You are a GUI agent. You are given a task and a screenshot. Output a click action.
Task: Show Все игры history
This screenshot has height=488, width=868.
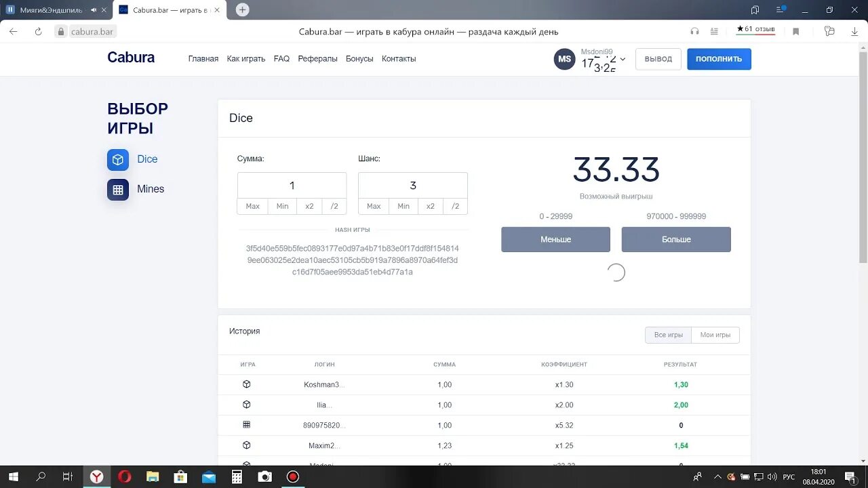click(x=668, y=335)
